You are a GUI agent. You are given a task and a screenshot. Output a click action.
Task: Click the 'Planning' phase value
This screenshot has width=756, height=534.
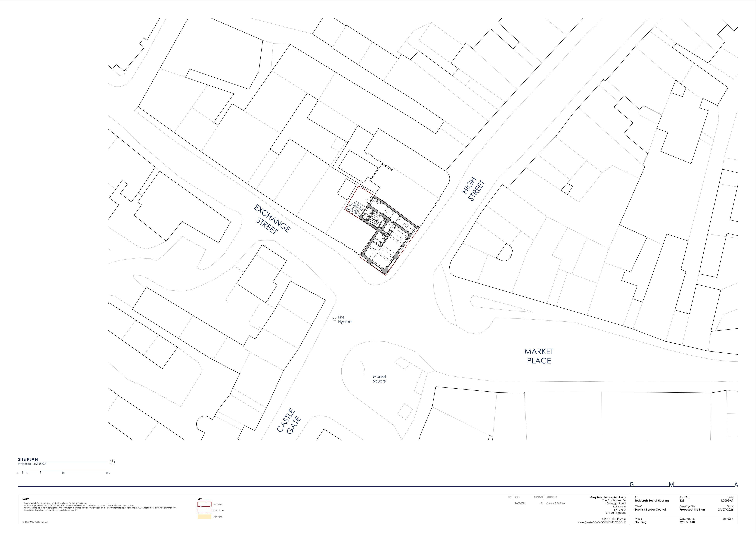(640, 522)
